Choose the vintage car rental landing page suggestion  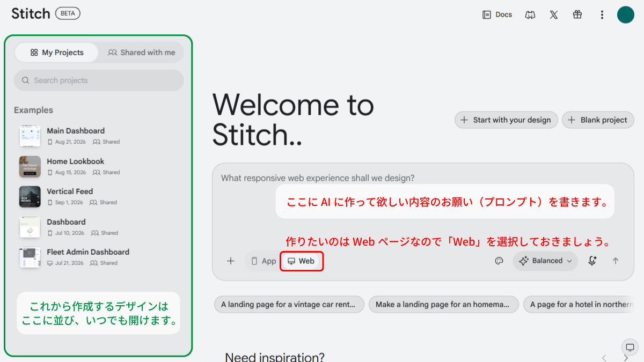[x=289, y=305]
